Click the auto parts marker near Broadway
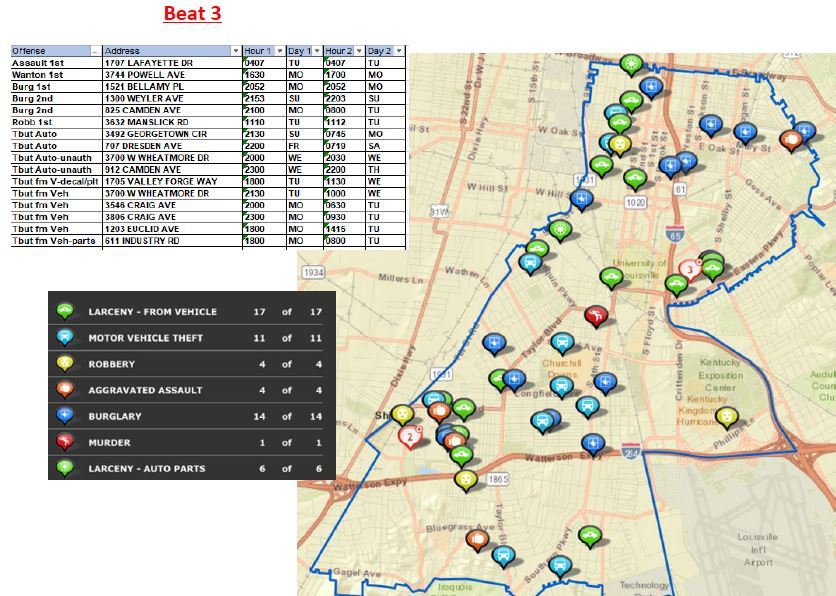The image size is (836, 596). [630, 65]
